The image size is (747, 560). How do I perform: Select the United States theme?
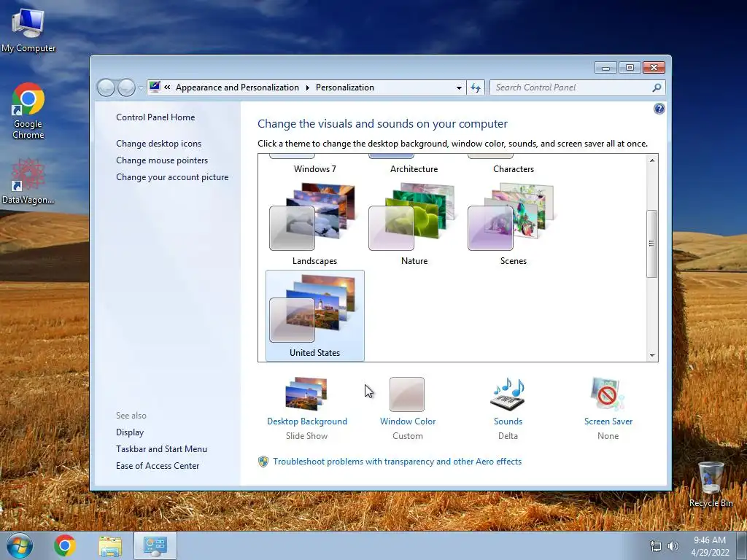pos(315,315)
